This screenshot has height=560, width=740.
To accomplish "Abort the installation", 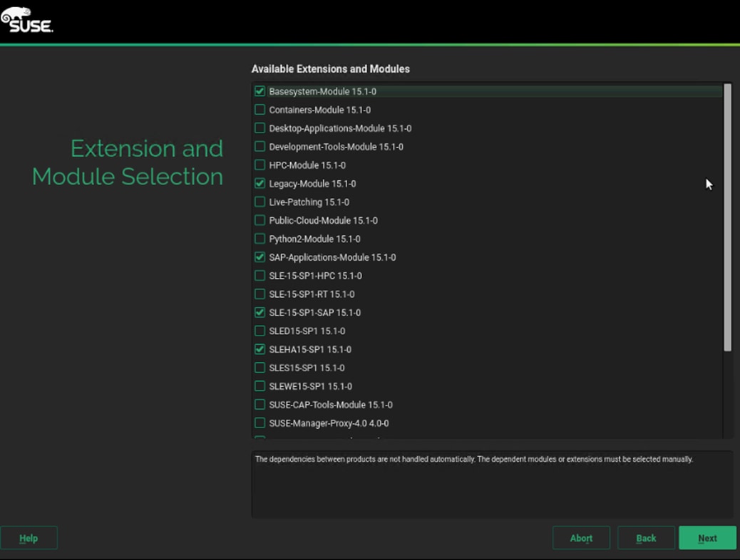I will [581, 538].
